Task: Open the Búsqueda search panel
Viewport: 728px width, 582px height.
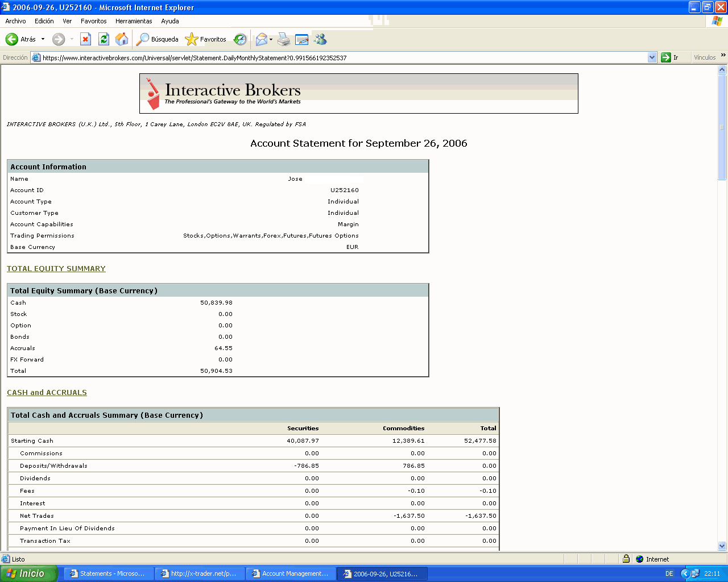Action: point(158,39)
